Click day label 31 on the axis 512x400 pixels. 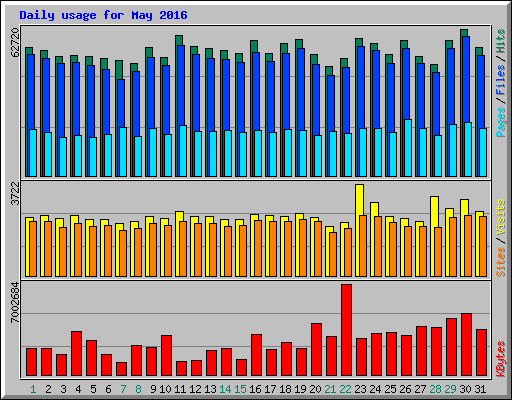coord(480,389)
